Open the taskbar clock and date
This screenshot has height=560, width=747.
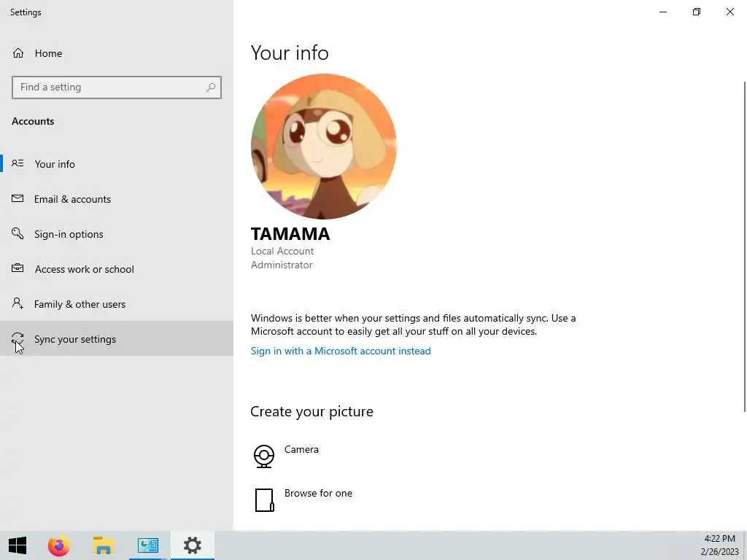coord(719,545)
